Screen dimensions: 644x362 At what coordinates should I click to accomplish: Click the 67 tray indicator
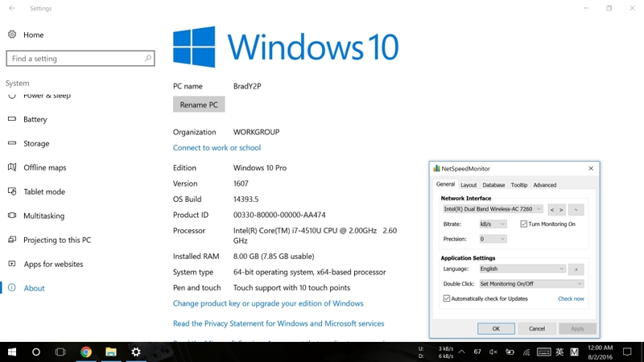pyautogui.click(x=477, y=352)
